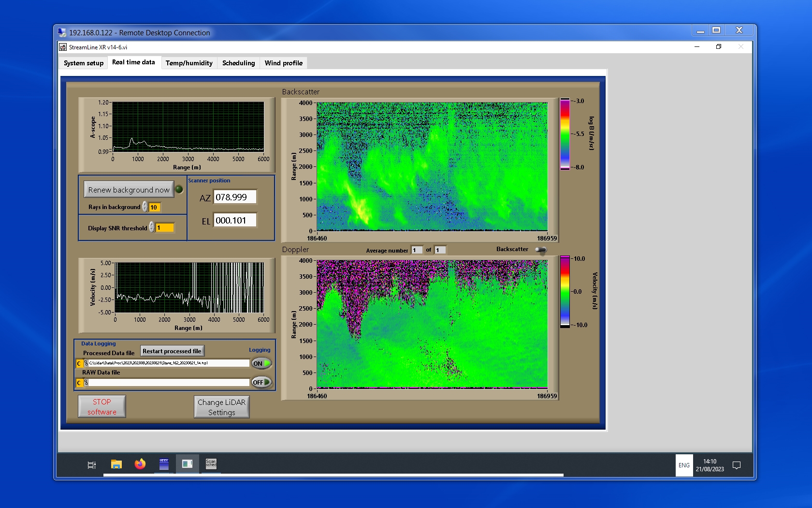Click the ENG language selector
Screen dimensions: 812x508
(x=684, y=465)
